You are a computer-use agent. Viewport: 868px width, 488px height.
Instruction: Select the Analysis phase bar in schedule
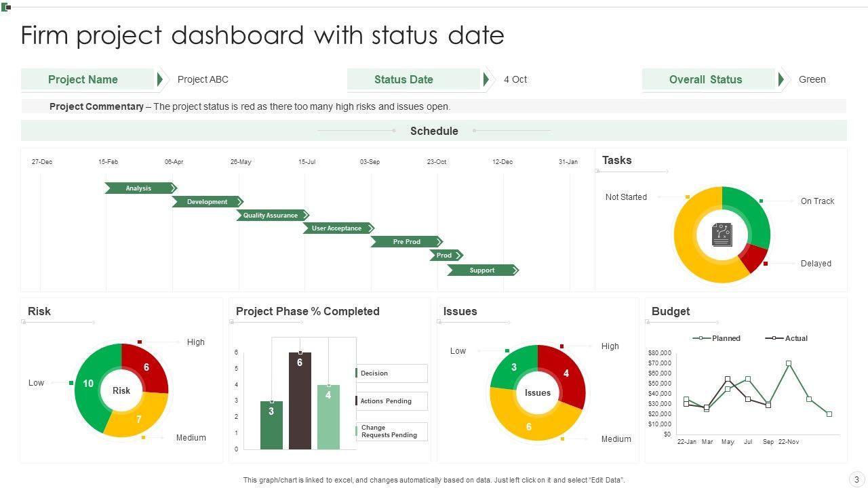140,188
